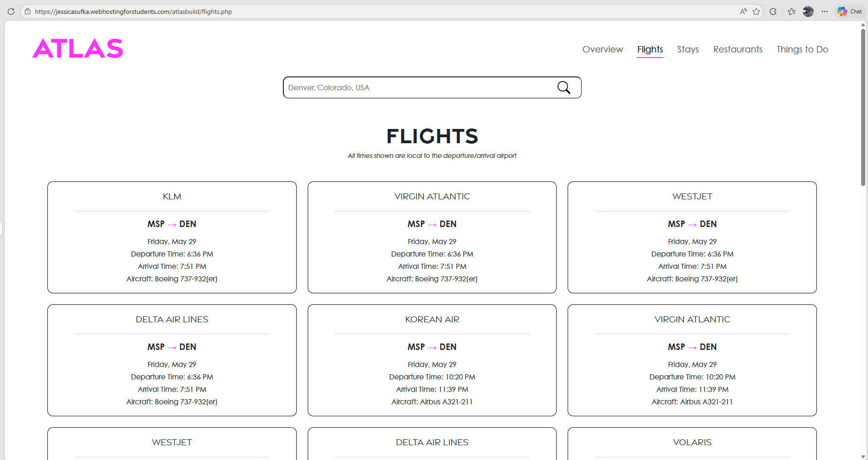Viewport: 868px width, 460px height.
Task: Click the browser address bar URL
Action: [133, 12]
